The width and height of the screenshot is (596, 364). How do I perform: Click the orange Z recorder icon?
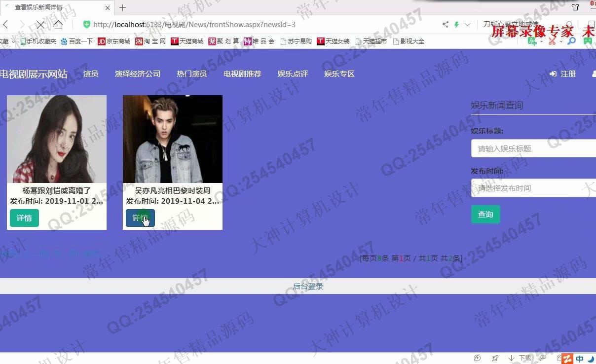568,359
